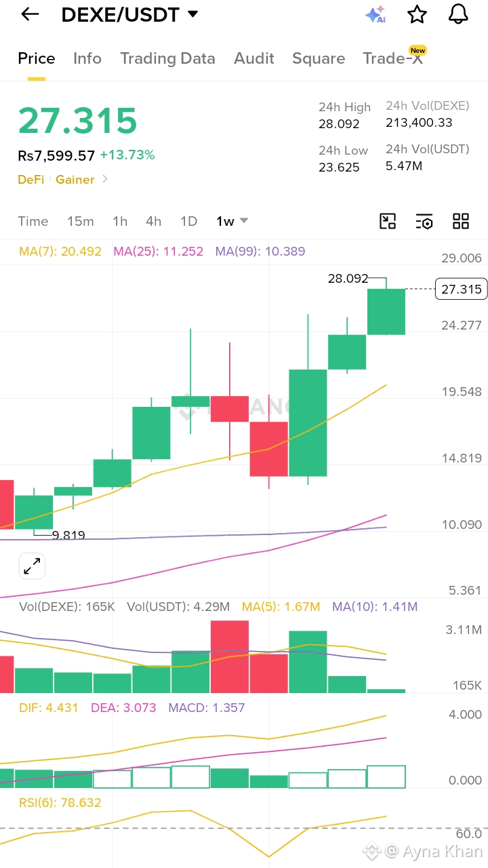Expand chart to fullscreen with arrows icon
Image resolution: width=488 pixels, height=868 pixels.
click(32, 566)
